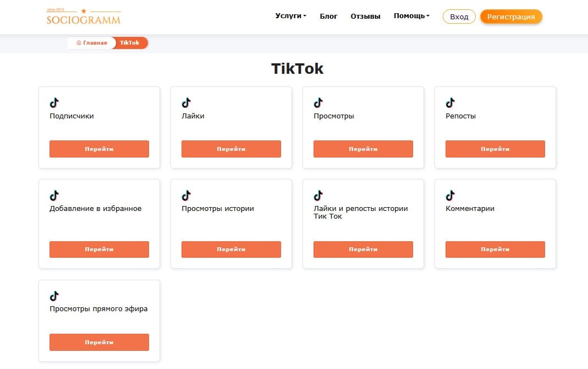Click the TikTok icon above Просмотры прямого эфира
Viewport: 588px width, 369px height.
tap(54, 296)
